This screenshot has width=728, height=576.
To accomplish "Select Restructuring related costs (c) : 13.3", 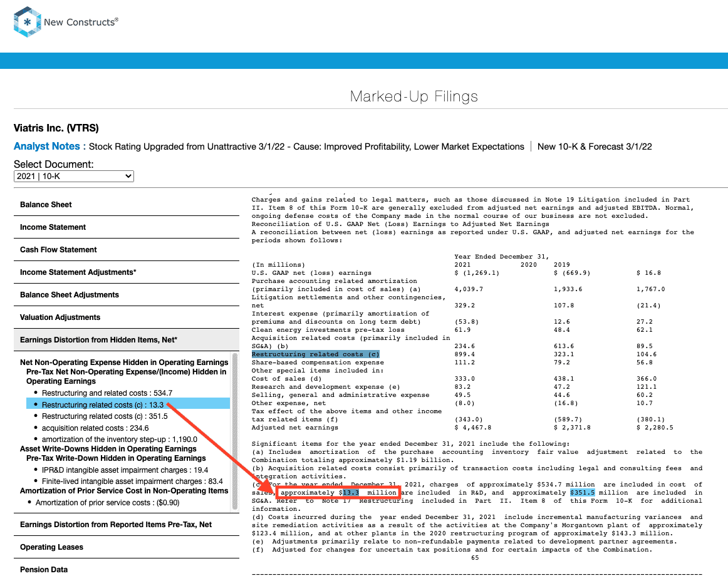I will (128, 404).
